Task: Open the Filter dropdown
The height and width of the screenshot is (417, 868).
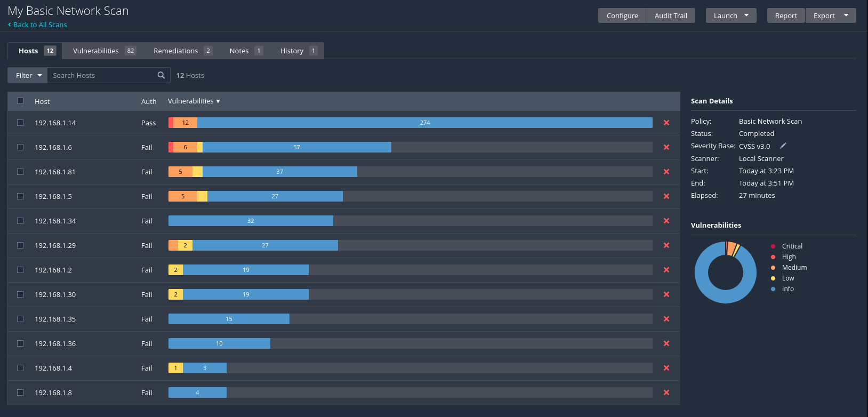Action: pos(28,75)
